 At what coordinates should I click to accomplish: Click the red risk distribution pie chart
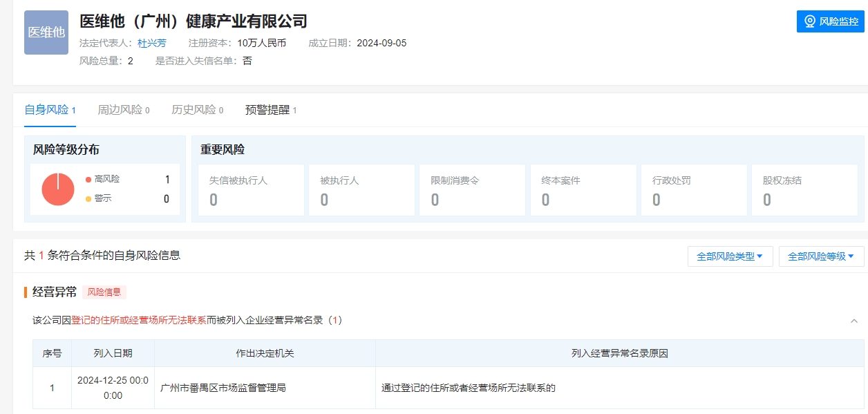[x=58, y=189]
